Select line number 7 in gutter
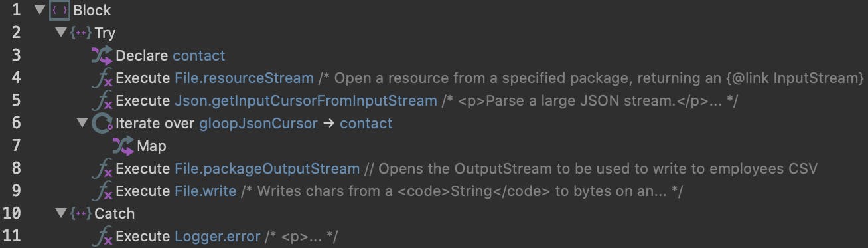Screen dimensions: 868x248 17,146
